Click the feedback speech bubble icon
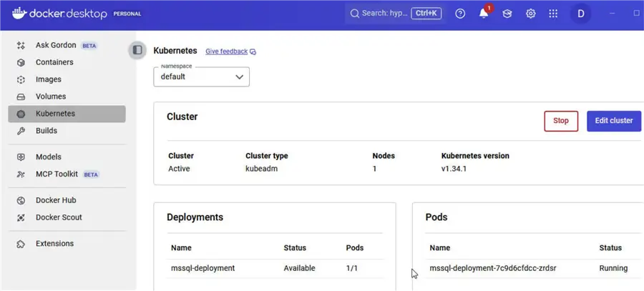Viewport: 644px width, 291px height. coord(253,51)
